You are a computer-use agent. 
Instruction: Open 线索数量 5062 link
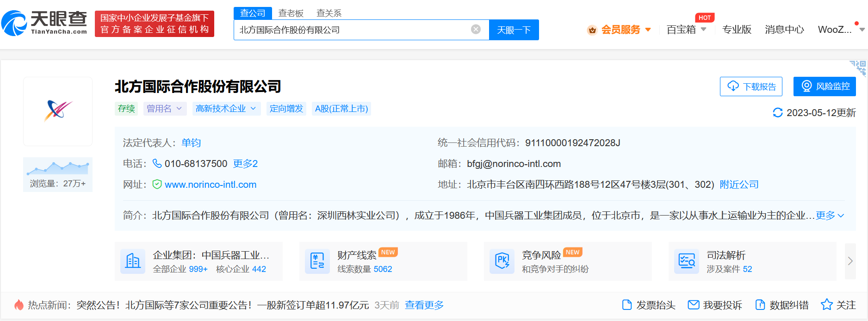pos(365,269)
